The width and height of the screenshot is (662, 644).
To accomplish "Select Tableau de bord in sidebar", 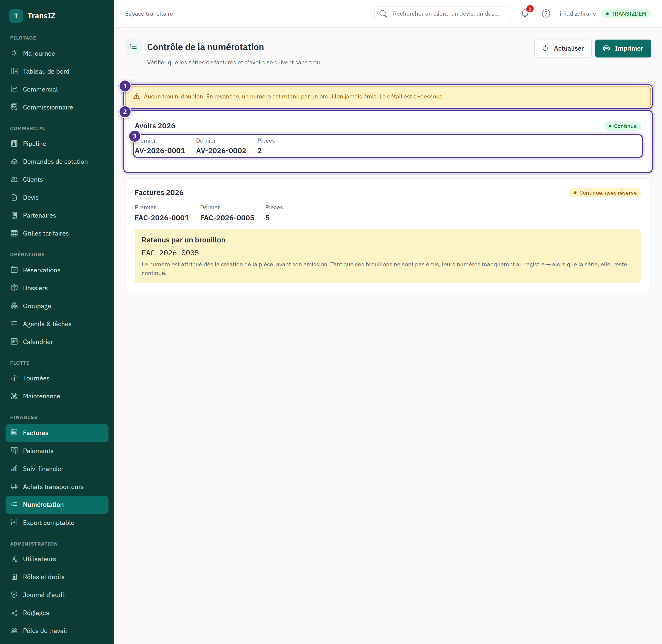I will click(57, 71).
